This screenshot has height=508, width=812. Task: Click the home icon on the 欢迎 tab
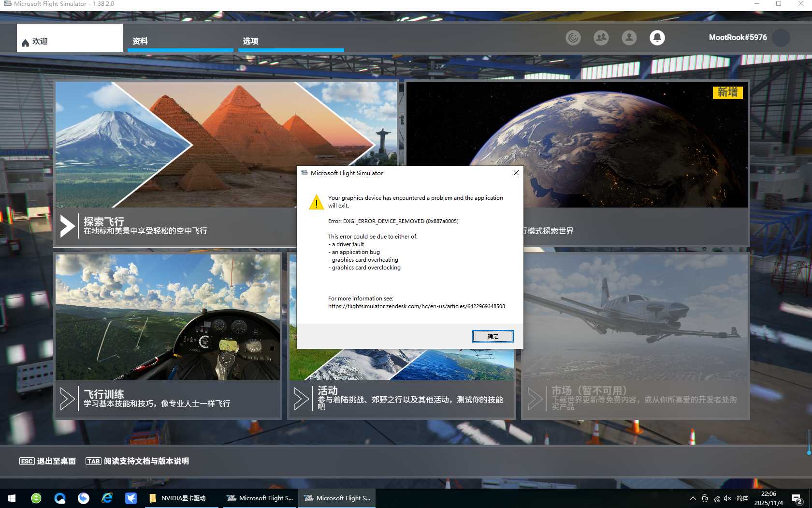(25, 43)
